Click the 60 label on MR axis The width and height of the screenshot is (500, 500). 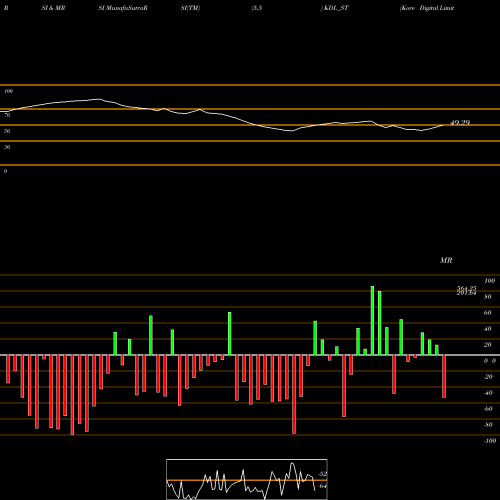(488, 313)
